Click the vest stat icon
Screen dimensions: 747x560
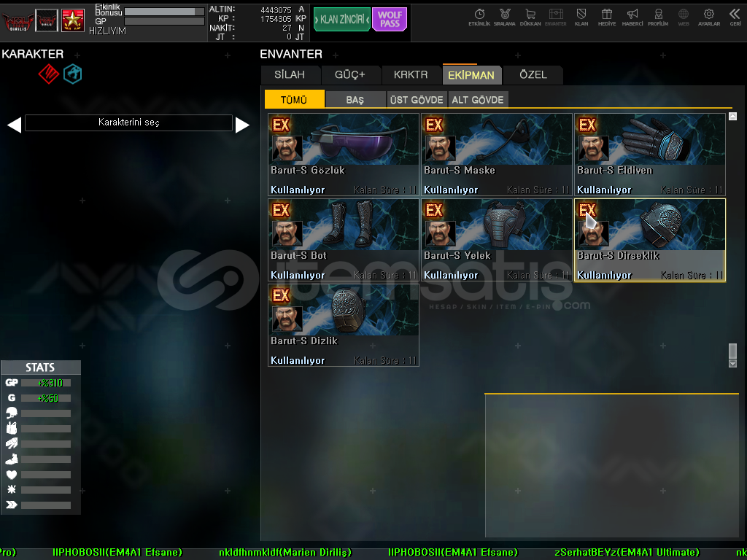12,428
